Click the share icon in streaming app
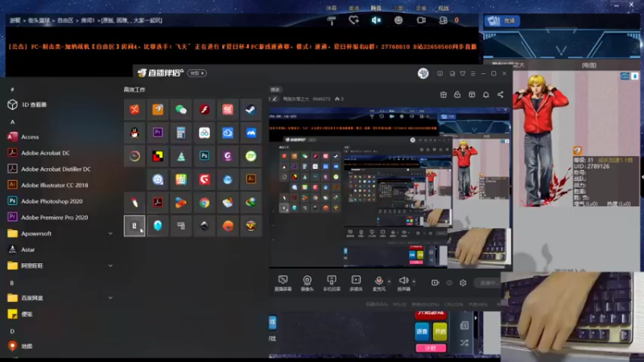Screen dimensions: 644x362 coord(500,95)
